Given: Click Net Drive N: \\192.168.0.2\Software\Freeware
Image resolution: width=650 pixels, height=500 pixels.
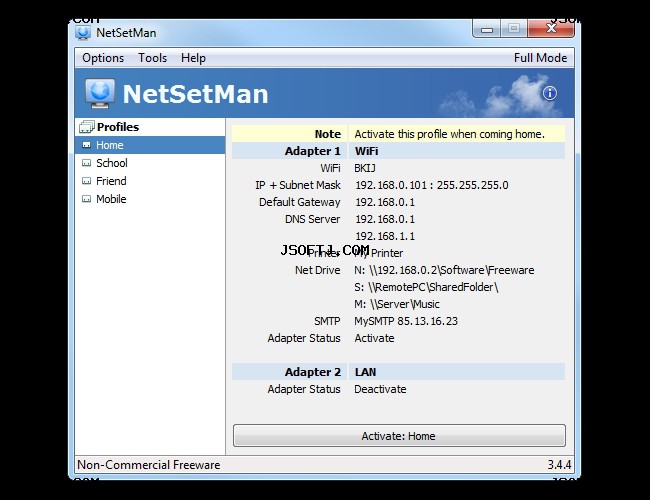Looking at the screenshot, I should 444,270.
